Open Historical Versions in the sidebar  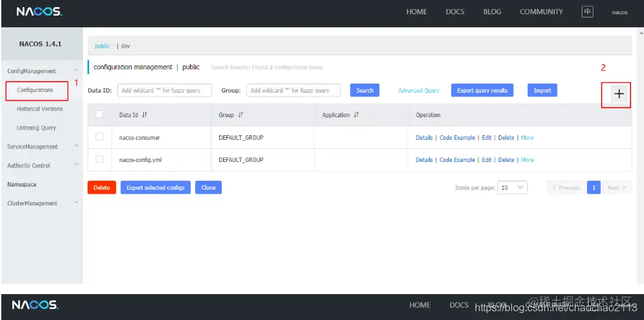tap(40, 109)
